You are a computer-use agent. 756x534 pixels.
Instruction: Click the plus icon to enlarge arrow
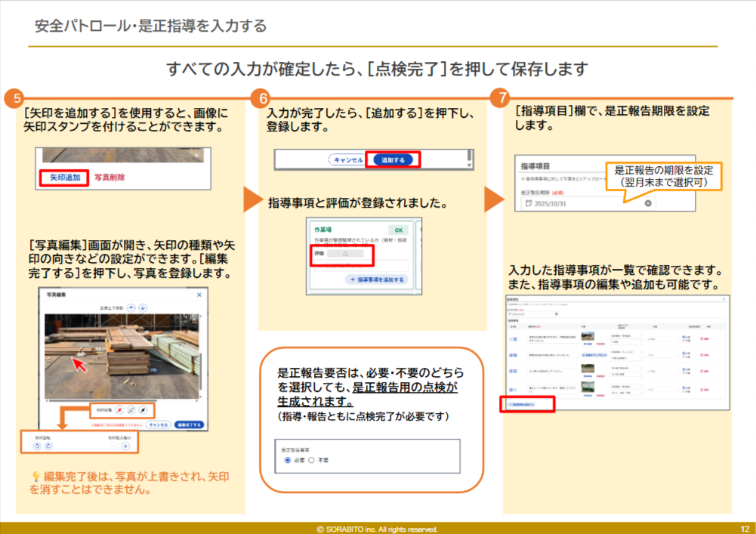click(125, 446)
